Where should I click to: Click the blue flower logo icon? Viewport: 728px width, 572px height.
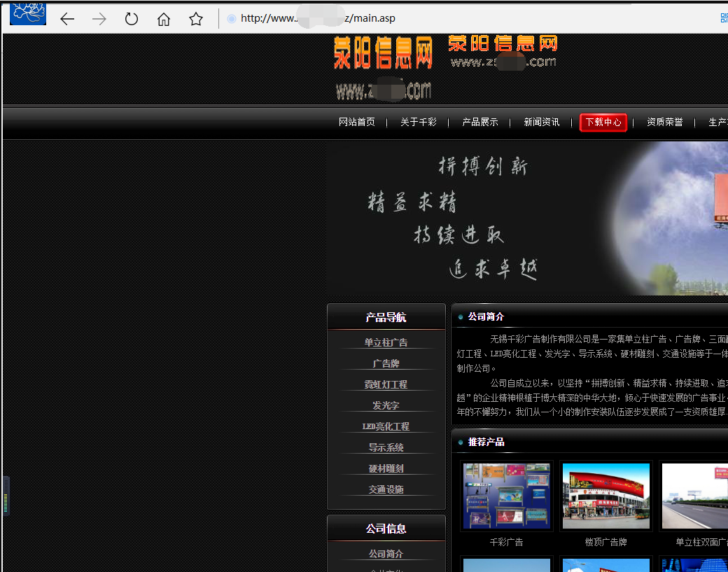(28, 13)
